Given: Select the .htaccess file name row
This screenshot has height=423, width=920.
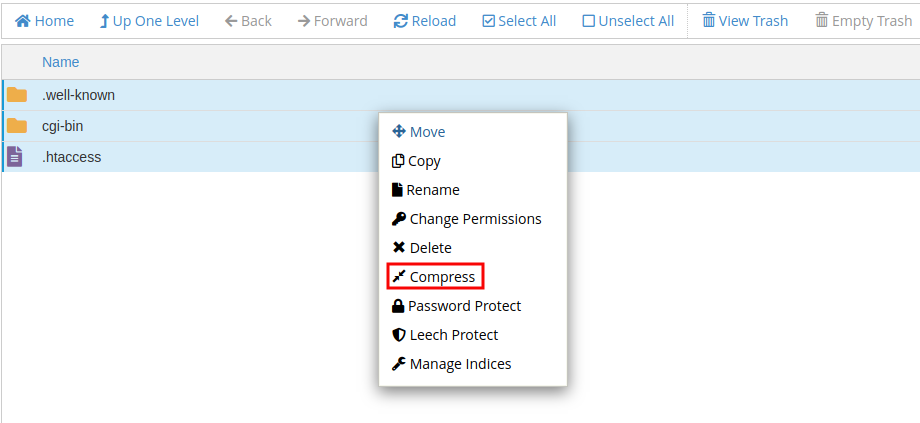Looking at the screenshot, I should click(461, 157).
